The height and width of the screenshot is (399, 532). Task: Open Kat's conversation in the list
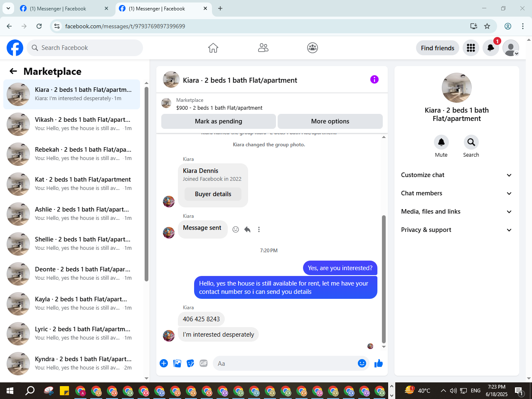71,184
